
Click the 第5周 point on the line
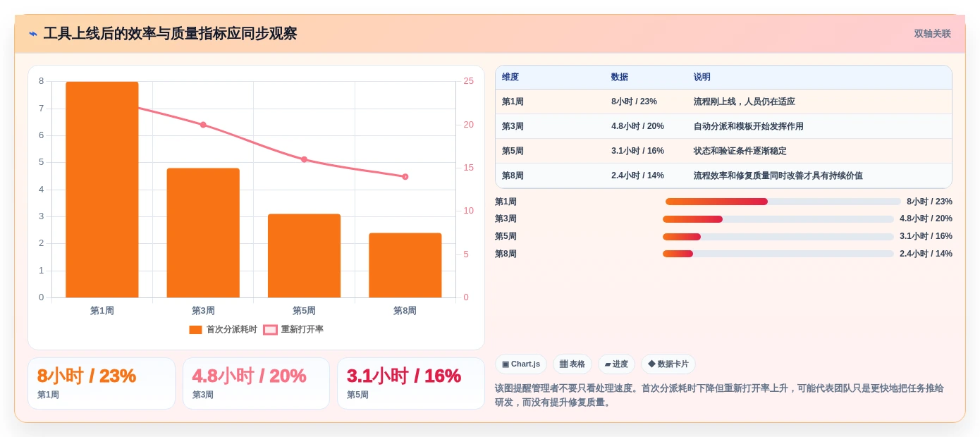tap(304, 159)
